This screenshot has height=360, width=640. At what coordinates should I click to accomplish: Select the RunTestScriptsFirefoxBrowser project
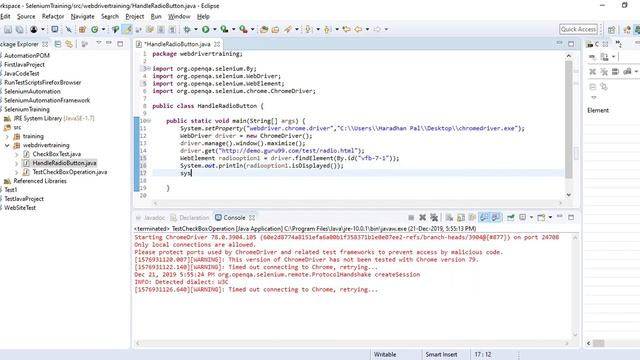coord(42,82)
